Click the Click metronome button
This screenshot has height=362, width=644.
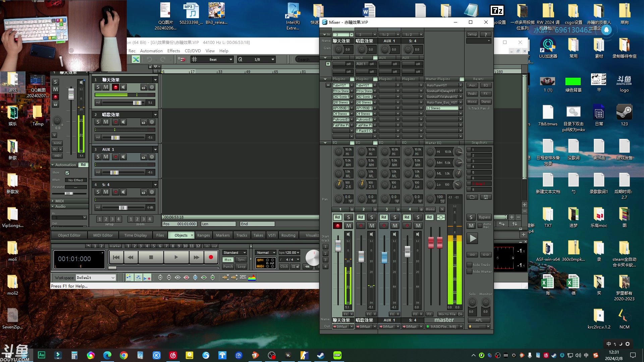(284, 267)
